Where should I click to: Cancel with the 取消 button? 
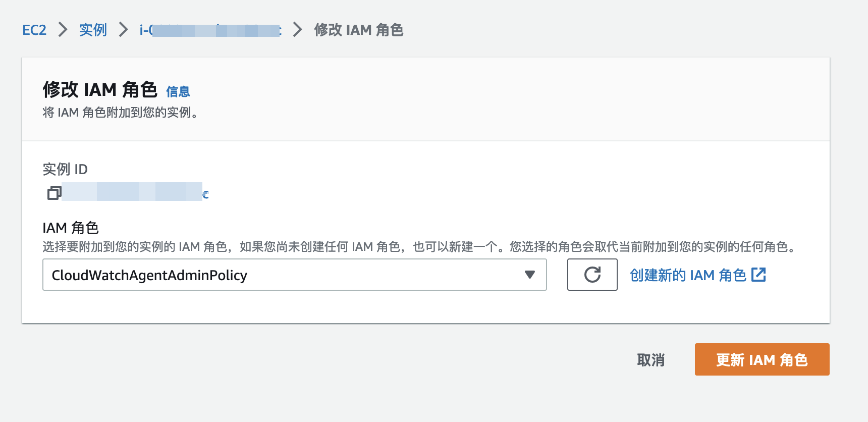tap(651, 359)
